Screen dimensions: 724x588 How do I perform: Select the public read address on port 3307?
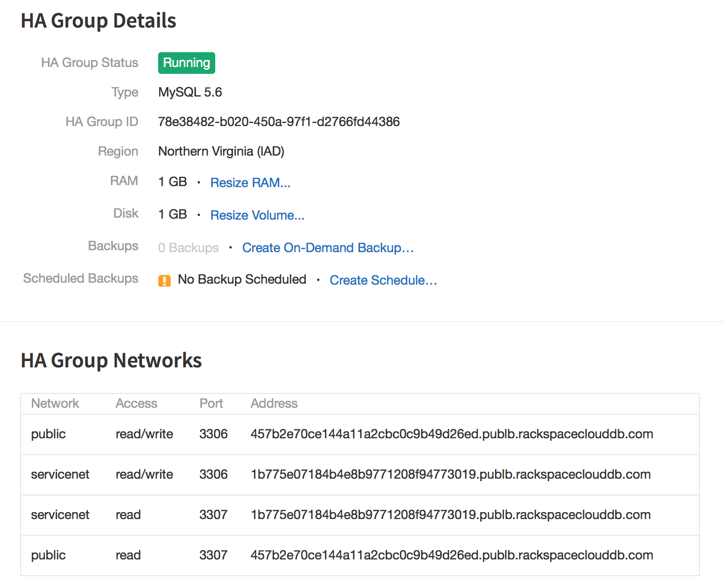point(452,555)
